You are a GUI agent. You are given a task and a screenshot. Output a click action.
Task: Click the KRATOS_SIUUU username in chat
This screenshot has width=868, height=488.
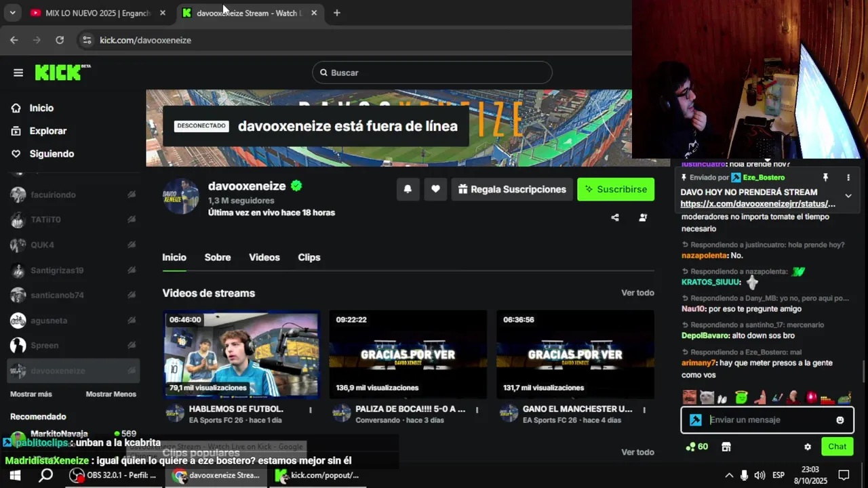coord(710,282)
